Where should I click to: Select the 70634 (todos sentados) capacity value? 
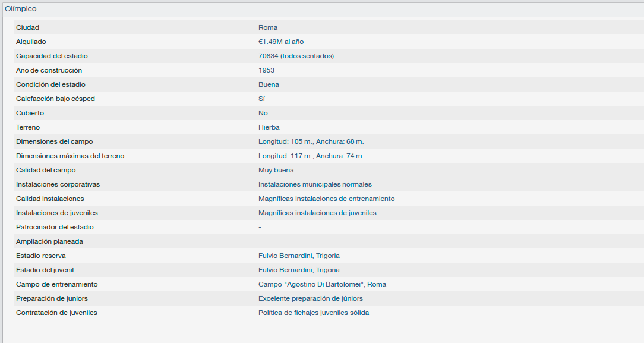click(x=296, y=56)
